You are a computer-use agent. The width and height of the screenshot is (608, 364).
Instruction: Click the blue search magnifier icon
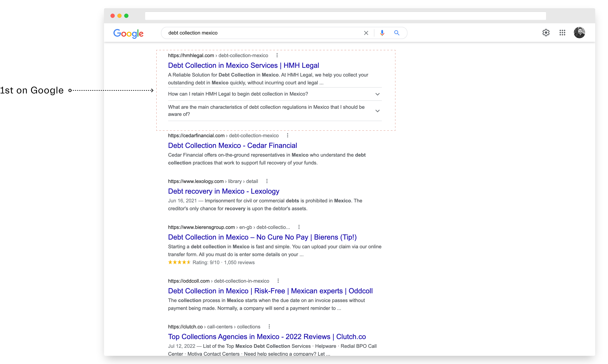coord(396,33)
